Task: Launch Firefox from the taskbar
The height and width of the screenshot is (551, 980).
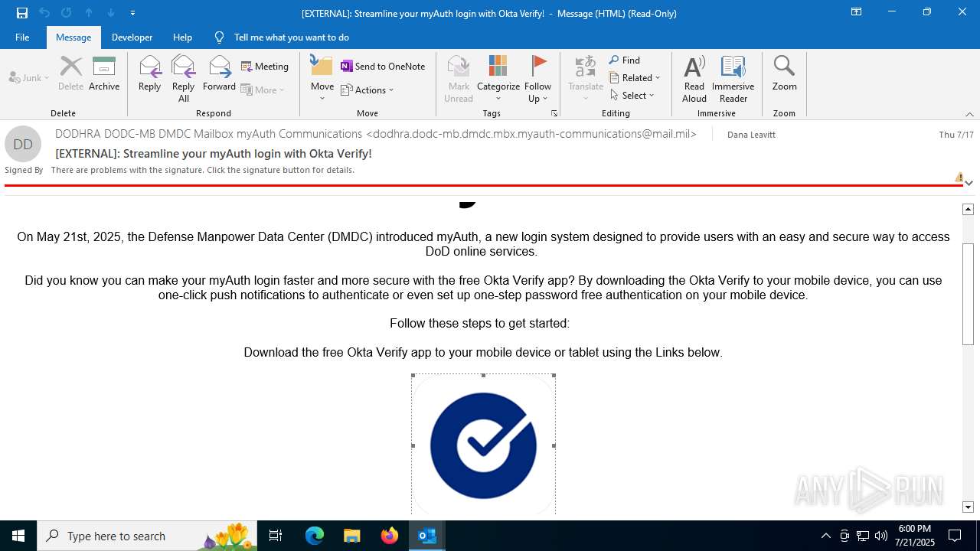Action: click(390, 536)
